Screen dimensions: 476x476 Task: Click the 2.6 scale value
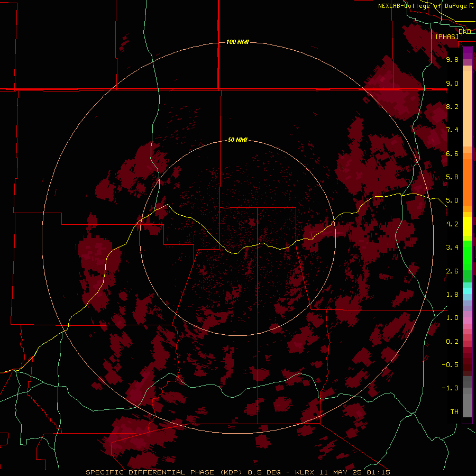point(452,271)
